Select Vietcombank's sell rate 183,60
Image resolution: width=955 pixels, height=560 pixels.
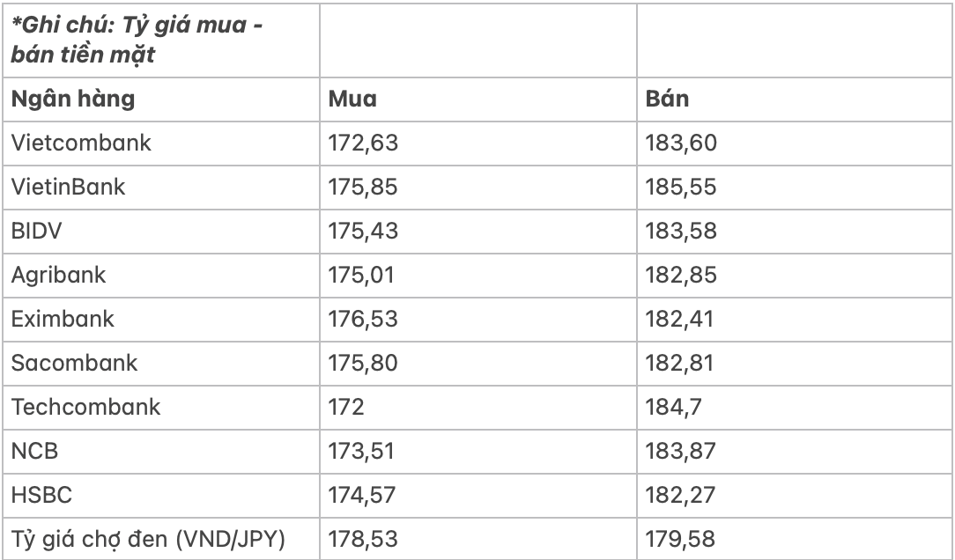coord(682,144)
